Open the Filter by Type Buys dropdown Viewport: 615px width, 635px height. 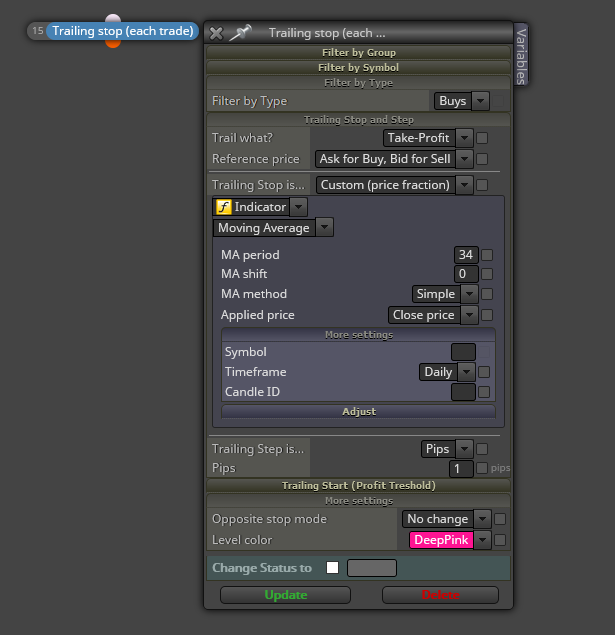pyautogui.click(x=461, y=101)
